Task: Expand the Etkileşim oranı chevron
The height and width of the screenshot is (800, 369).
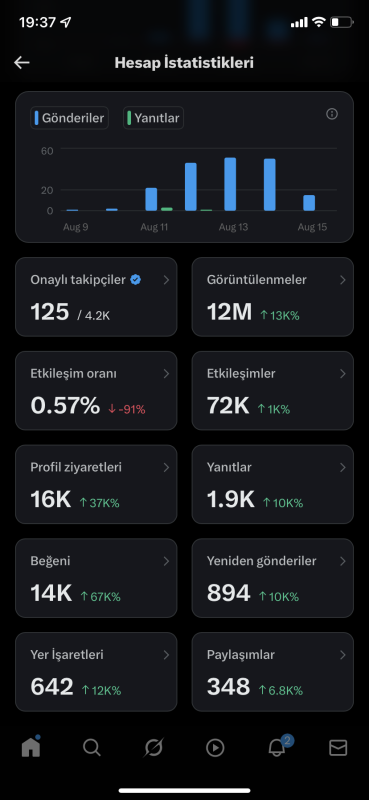Action: [166, 374]
